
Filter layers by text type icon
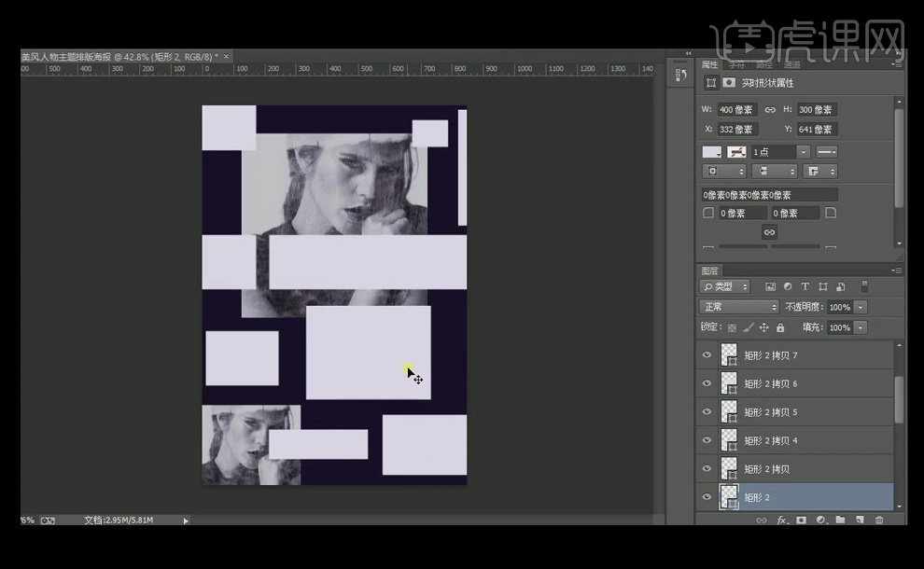tap(805, 286)
